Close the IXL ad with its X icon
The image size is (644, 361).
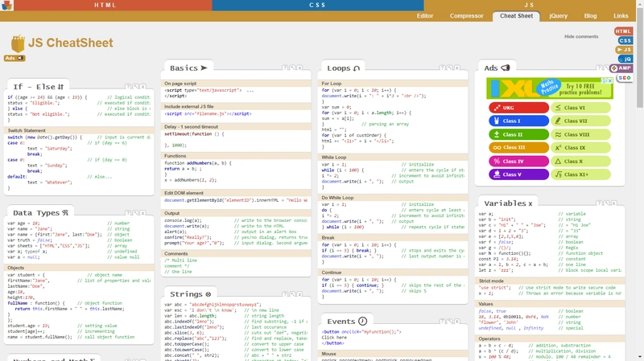[610, 81]
